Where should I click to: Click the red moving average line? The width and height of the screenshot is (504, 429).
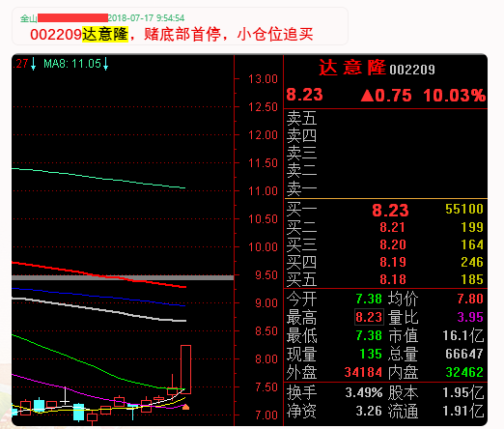pos(98,274)
